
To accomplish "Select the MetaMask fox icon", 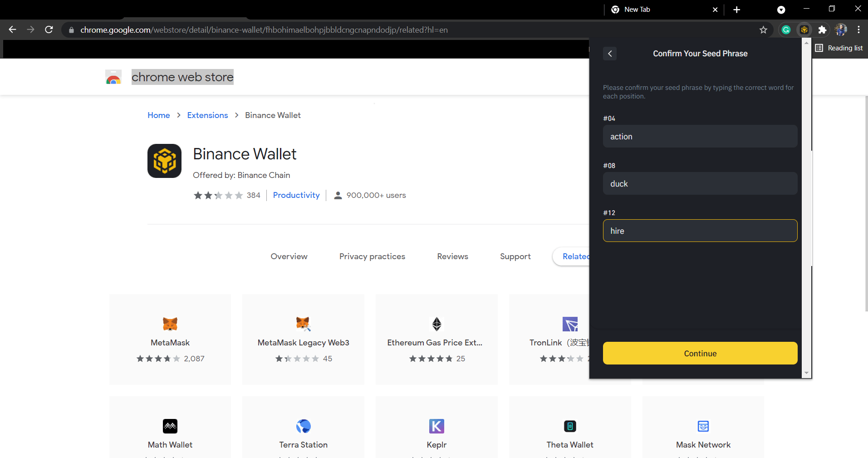I will [170, 324].
